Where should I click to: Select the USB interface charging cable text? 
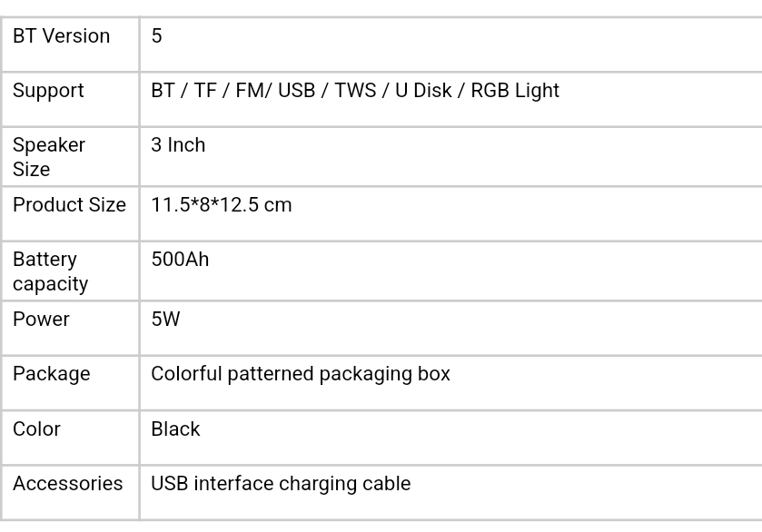281,485
